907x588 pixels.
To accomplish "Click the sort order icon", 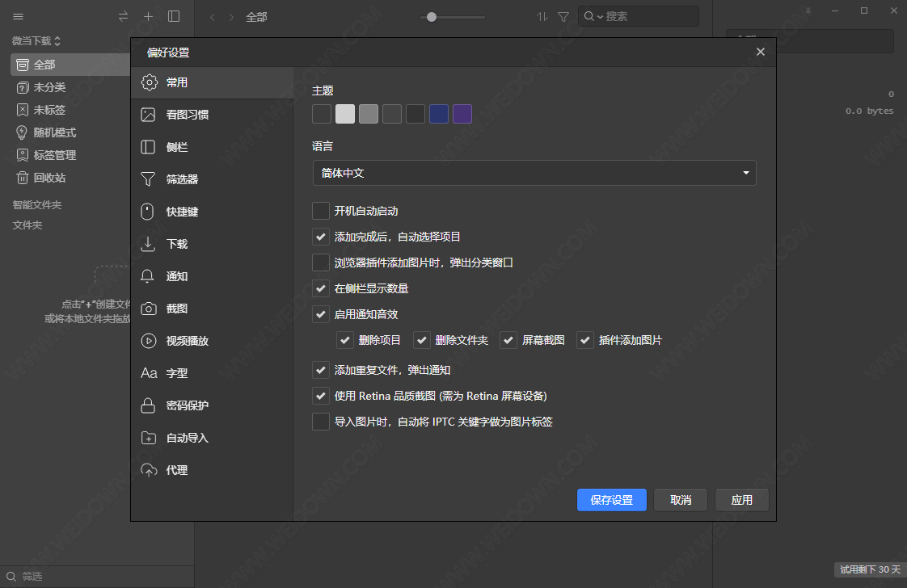I will coord(542,17).
